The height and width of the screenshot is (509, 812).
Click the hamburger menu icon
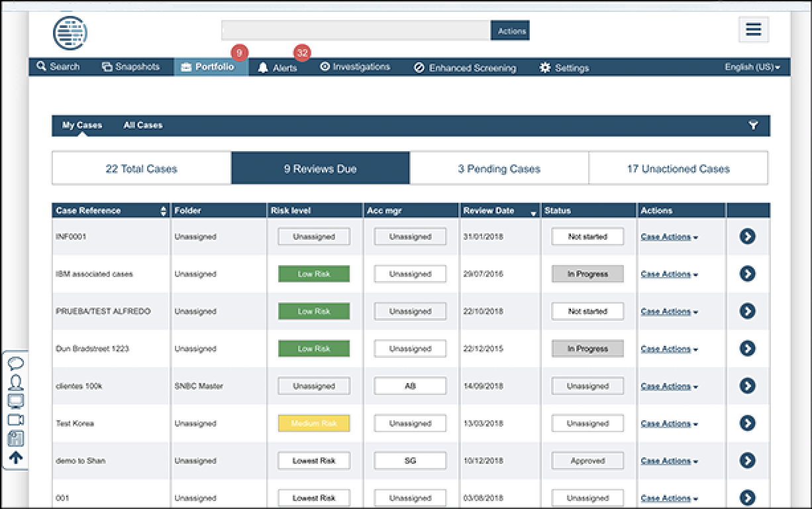[753, 30]
